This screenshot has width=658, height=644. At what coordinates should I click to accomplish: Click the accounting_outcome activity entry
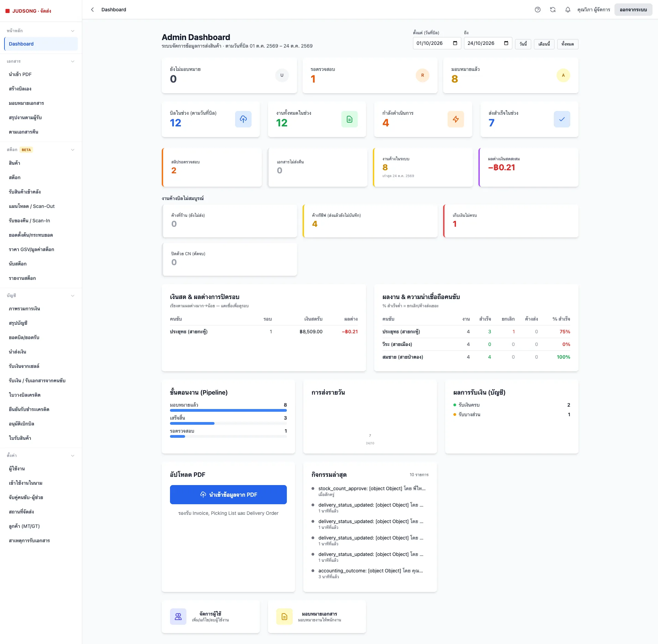[x=370, y=573]
